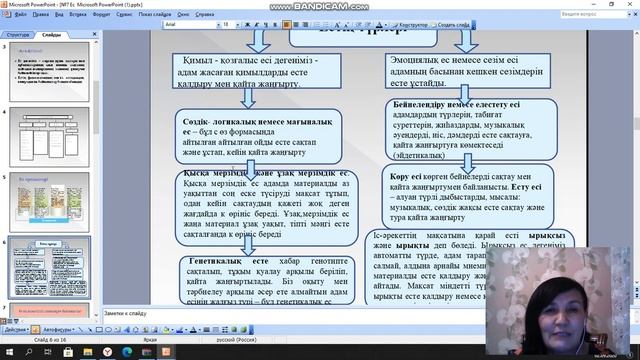Open arrow style options

coord(225,329)
